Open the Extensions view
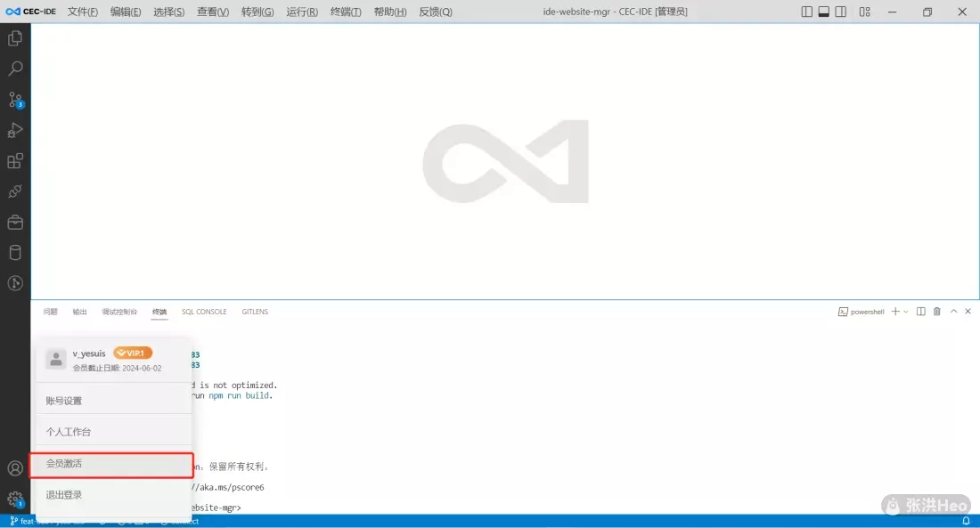This screenshot has height=528, width=980. pyautogui.click(x=15, y=161)
